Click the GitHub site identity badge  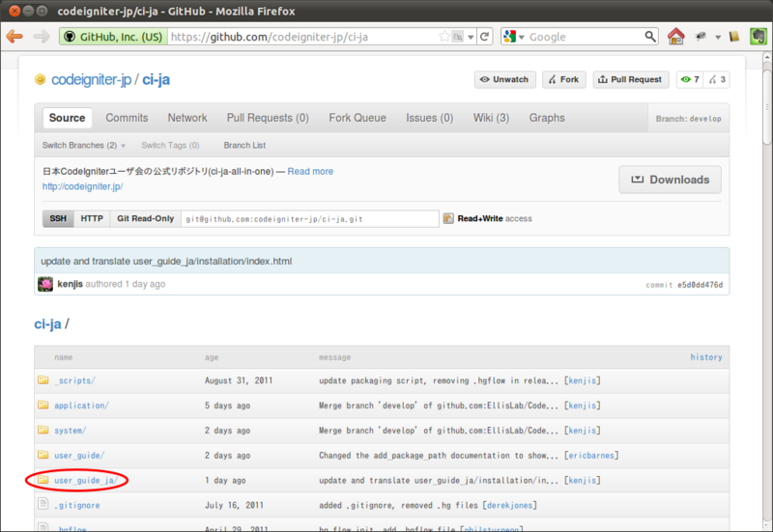pyautogui.click(x=114, y=37)
